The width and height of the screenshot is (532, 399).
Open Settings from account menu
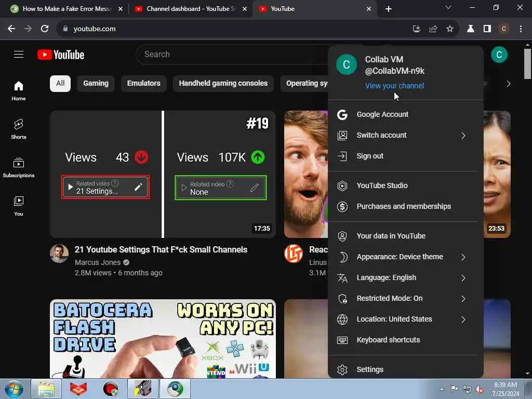405,369
